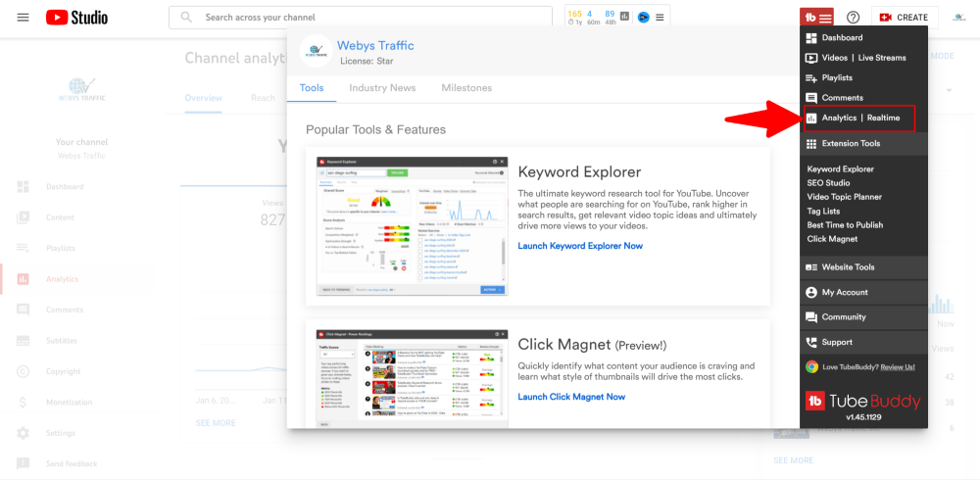
Task: Open Keyword Explorer from dropdown list
Action: pos(840,168)
